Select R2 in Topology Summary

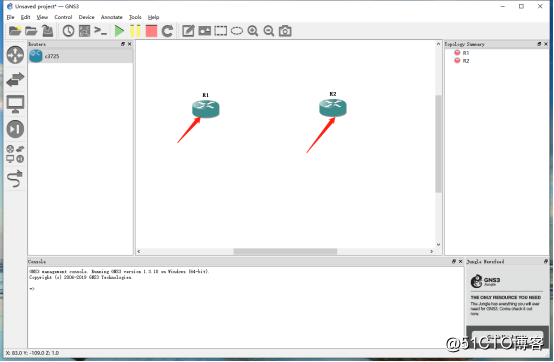point(466,61)
